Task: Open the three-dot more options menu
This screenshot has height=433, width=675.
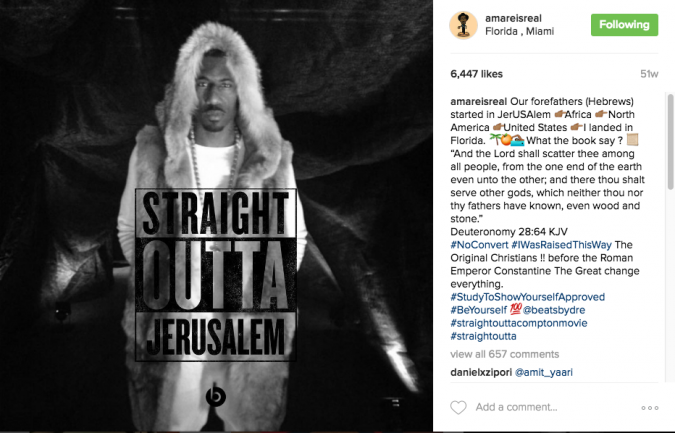Action: (650, 408)
